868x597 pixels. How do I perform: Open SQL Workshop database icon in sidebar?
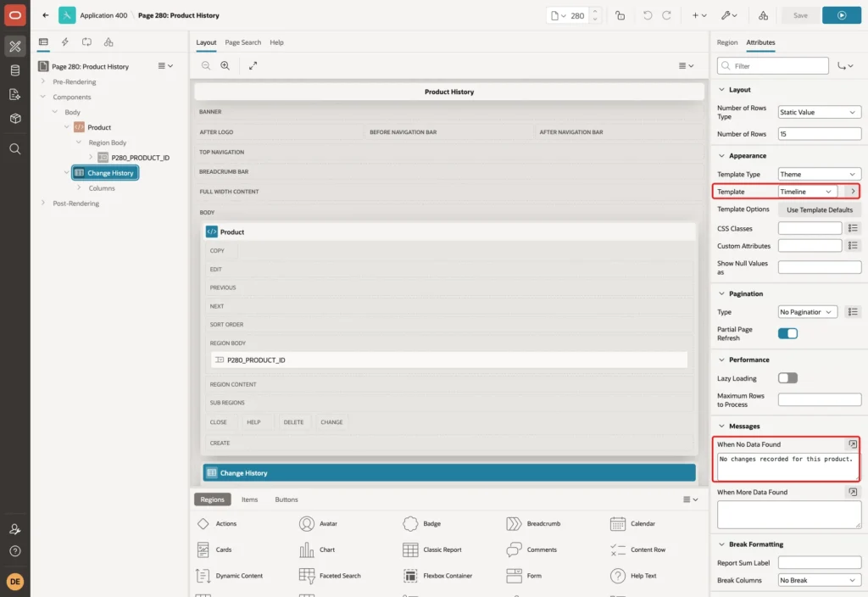(x=15, y=70)
